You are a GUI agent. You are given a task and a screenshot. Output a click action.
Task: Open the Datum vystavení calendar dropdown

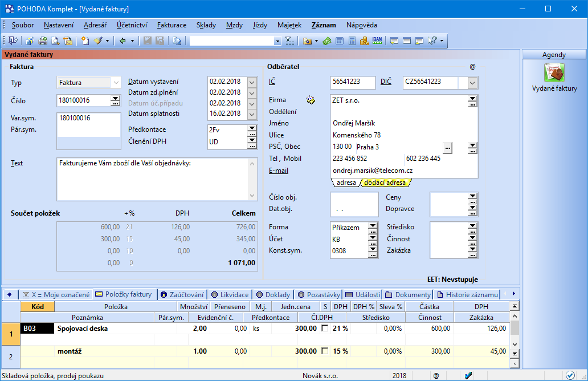pos(252,82)
